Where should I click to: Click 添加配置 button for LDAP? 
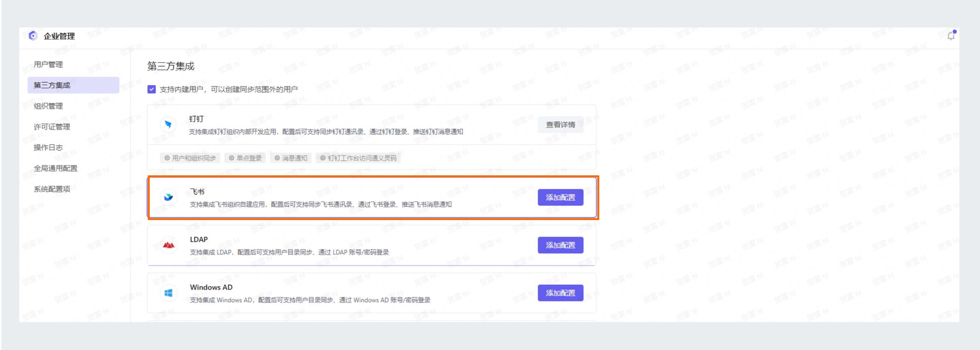pyautogui.click(x=560, y=245)
